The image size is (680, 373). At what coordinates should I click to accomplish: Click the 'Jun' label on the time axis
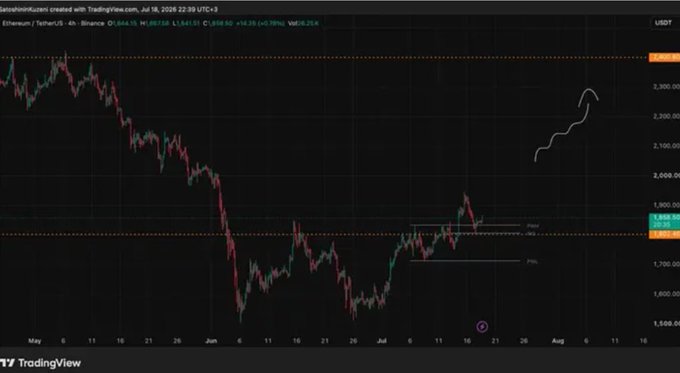211,341
